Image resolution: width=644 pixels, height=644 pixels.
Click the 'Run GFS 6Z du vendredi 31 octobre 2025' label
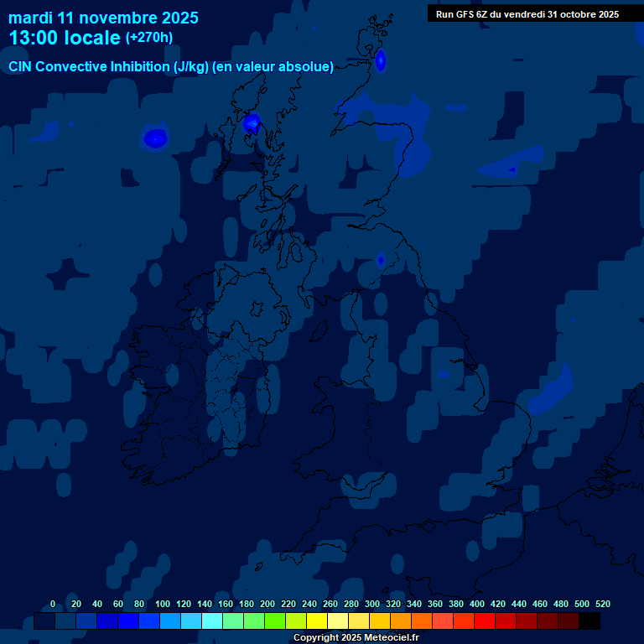pos(527,13)
